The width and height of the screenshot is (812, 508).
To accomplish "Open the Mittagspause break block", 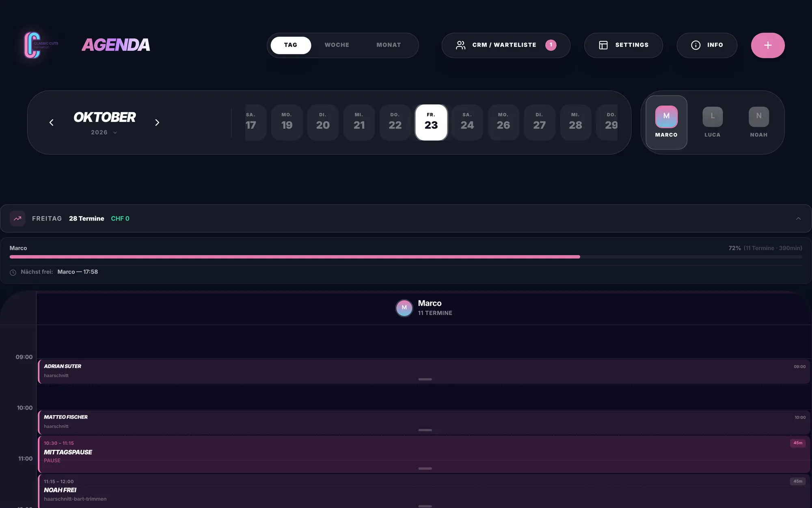I will pyautogui.click(x=424, y=454).
